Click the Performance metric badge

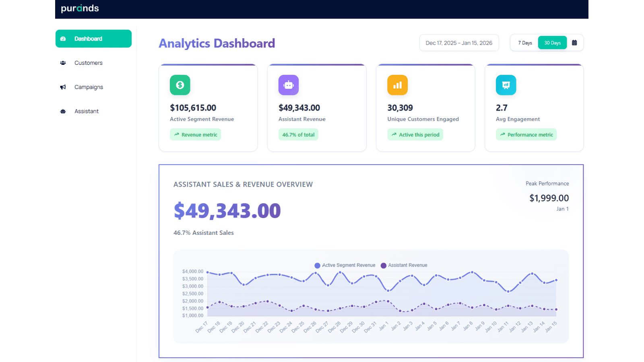click(526, 134)
